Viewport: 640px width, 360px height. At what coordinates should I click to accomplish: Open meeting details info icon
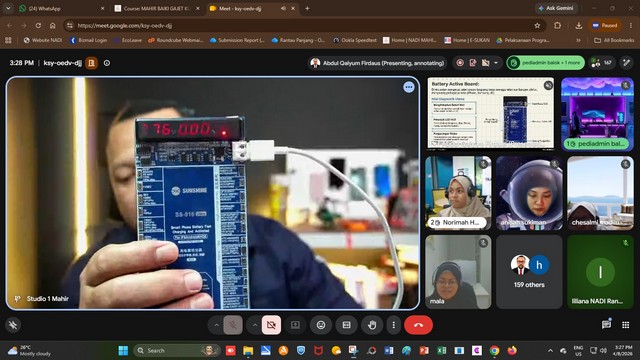[107, 63]
